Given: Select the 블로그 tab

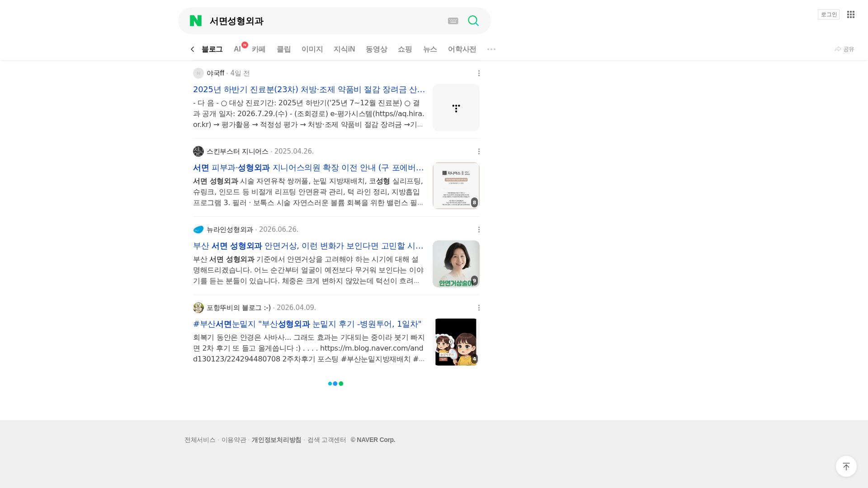Looking at the screenshot, I should pyautogui.click(x=212, y=49).
